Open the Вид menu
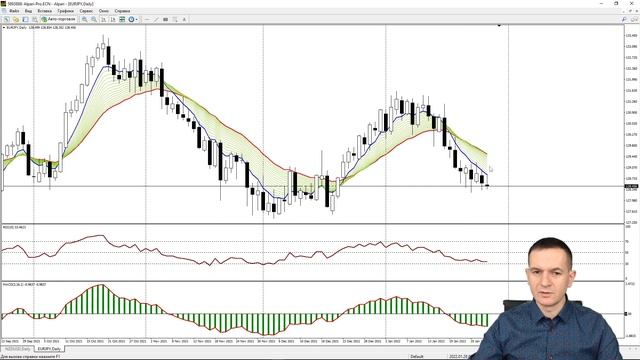The width and height of the screenshot is (640, 360). pos(28,11)
